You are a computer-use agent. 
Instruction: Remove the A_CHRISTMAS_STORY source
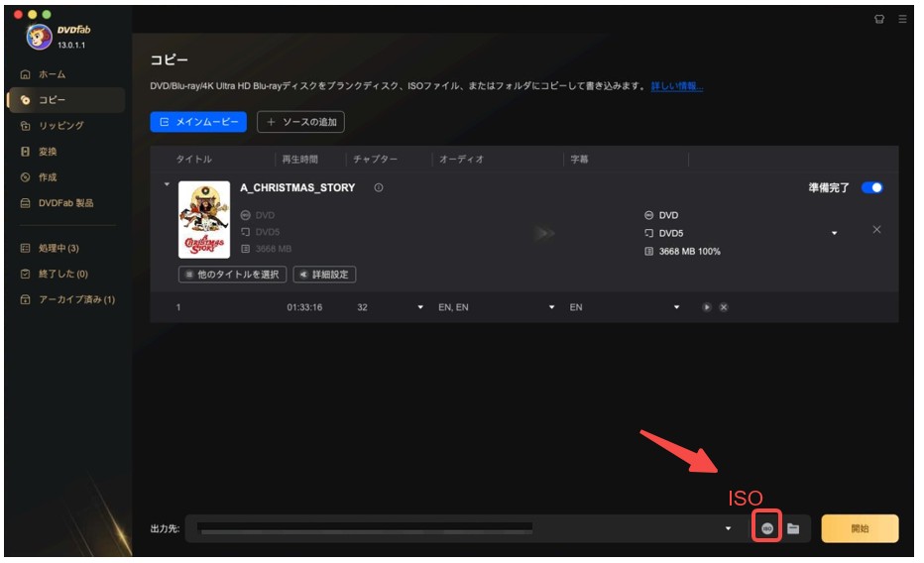coord(876,229)
